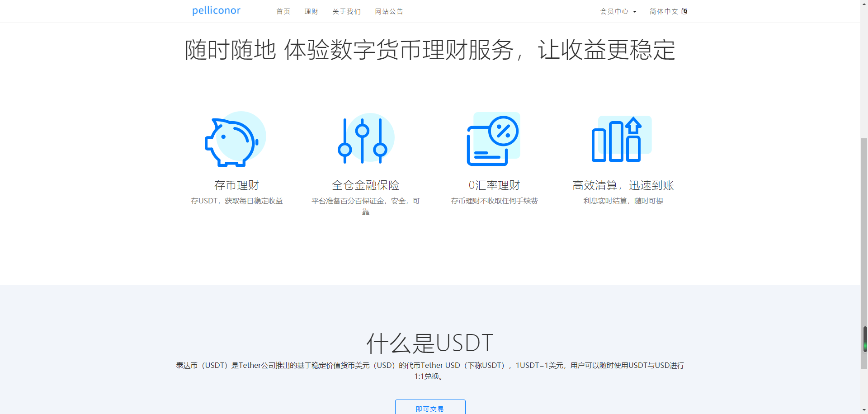Select the 全仓金融保险 heading
868x414 pixels.
365,185
